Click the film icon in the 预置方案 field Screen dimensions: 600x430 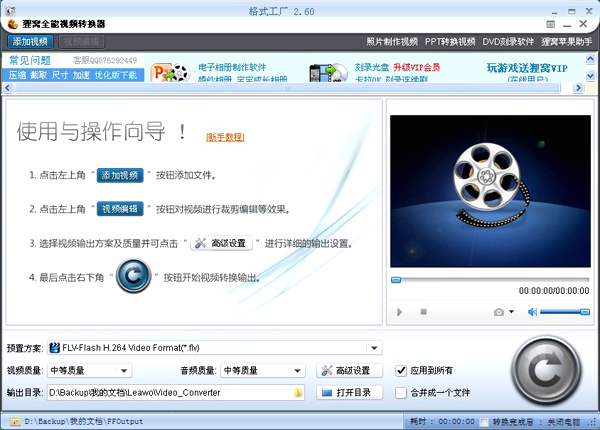tap(55, 348)
